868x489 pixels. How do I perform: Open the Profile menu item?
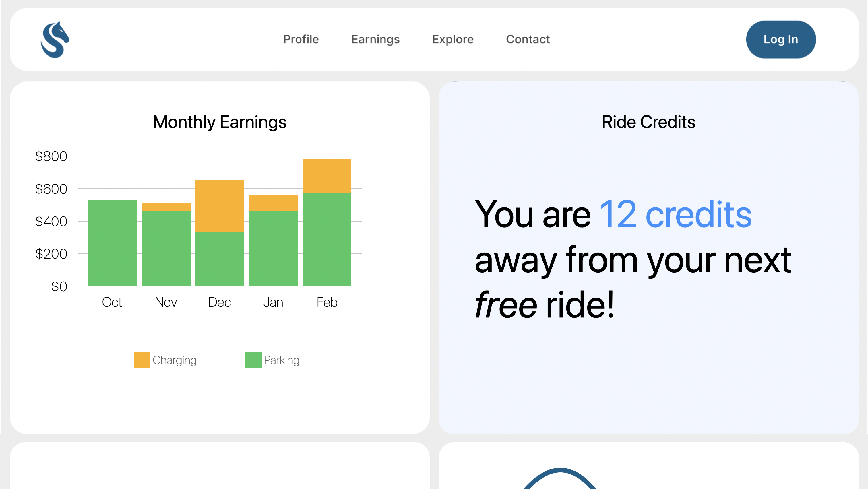tap(301, 39)
